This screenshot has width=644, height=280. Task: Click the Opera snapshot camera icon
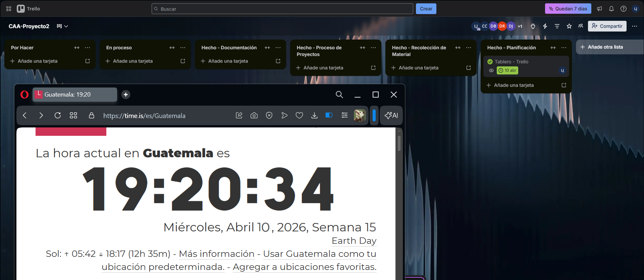tap(254, 115)
